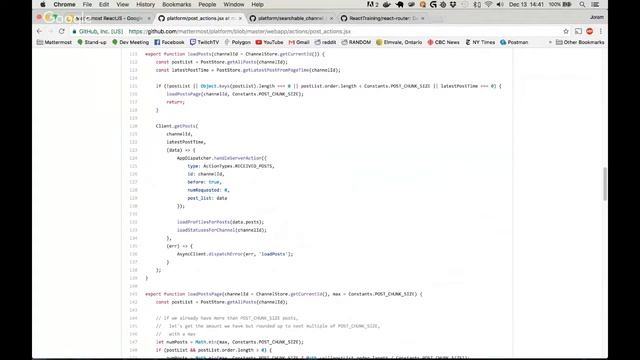Open the Postman bookmark
640x360 pixels.
coord(514,42)
